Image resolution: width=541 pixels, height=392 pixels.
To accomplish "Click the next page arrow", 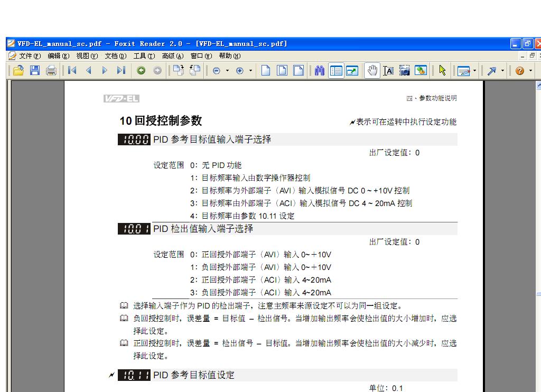I will (105, 70).
